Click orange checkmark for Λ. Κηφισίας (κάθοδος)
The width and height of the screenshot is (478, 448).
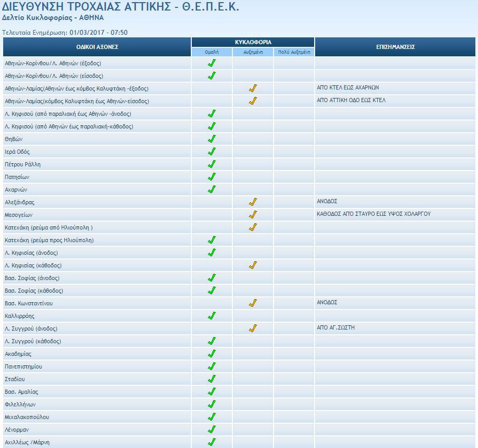coord(253,265)
